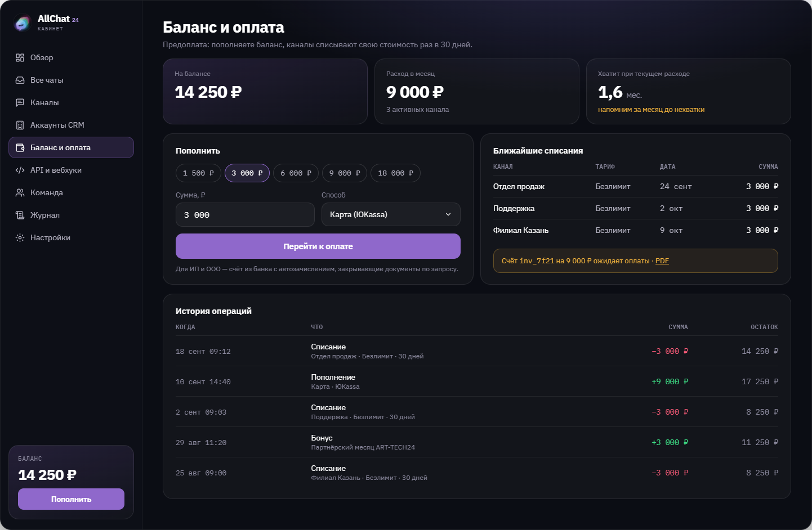Open the PDF link for invoice inv_7f21
The width and height of the screenshot is (812, 530).
(662, 261)
